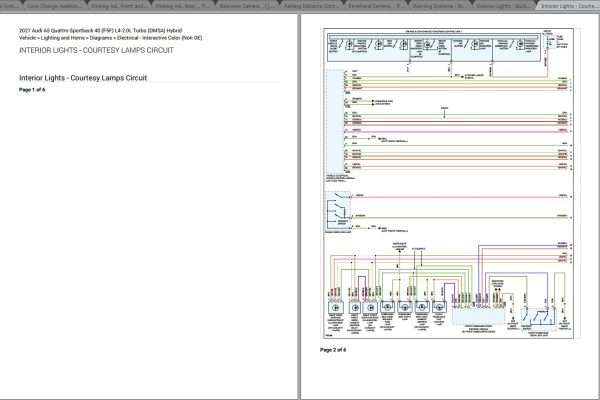Open the Parking Aid, Rear tab

(x=183, y=6)
